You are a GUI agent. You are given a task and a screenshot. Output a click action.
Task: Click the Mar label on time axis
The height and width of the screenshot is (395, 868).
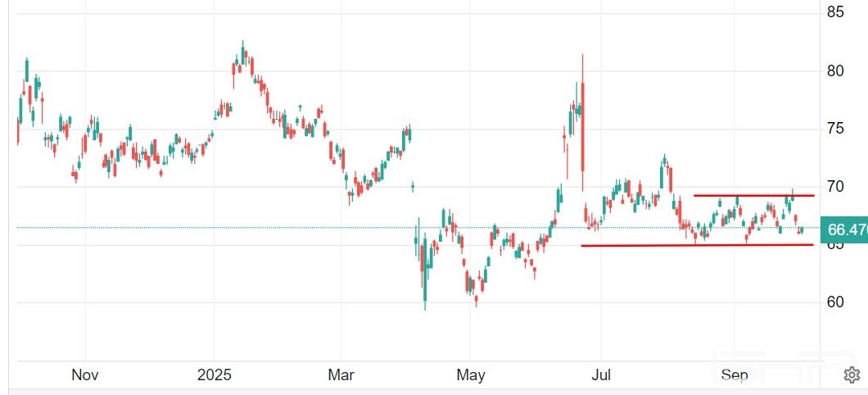click(341, 375)
